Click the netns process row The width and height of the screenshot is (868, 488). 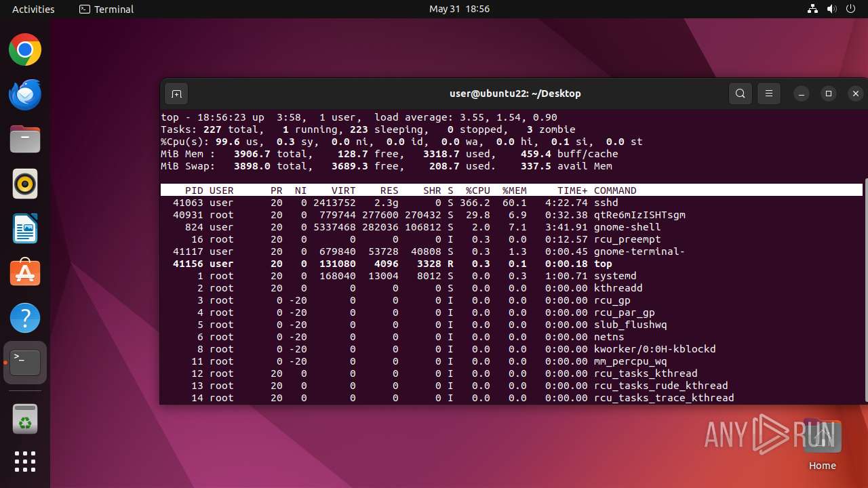511,337
